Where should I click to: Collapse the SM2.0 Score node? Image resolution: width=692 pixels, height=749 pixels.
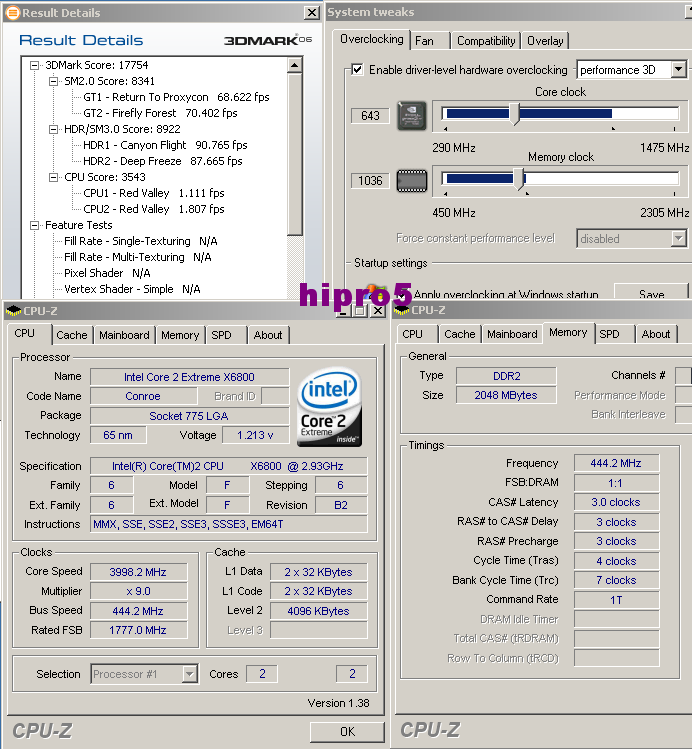pos(53,81)
